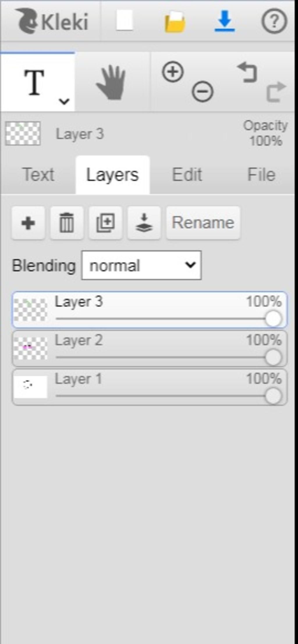The width and height of the screenshot is (298, 644).
Task: Add a new layer with the plus button
Action: point(28,223)
